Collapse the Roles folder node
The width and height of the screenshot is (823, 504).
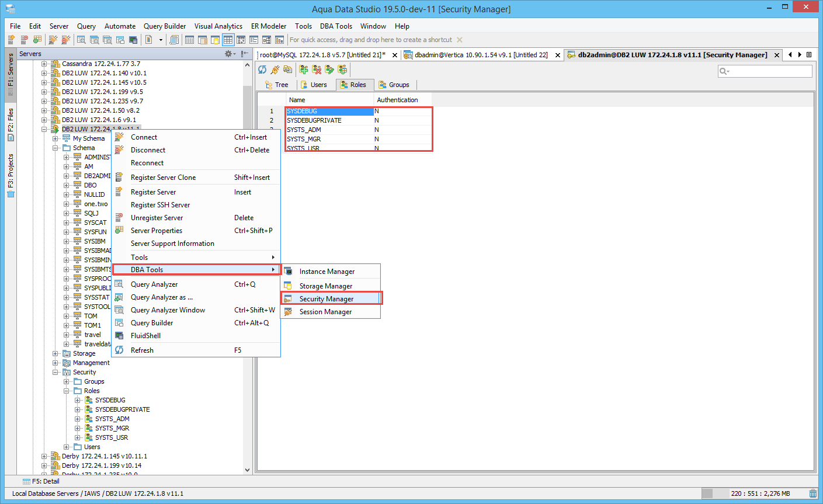[x=66, y=391]
